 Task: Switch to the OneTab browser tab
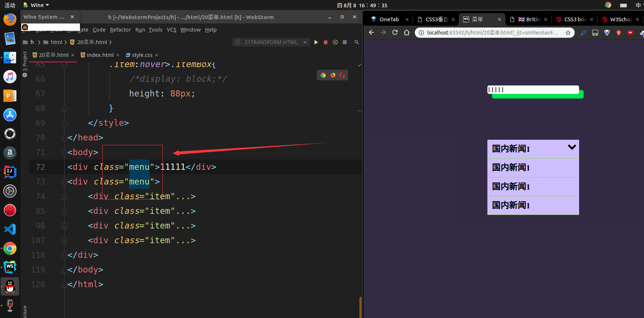[x=389, y=19]
